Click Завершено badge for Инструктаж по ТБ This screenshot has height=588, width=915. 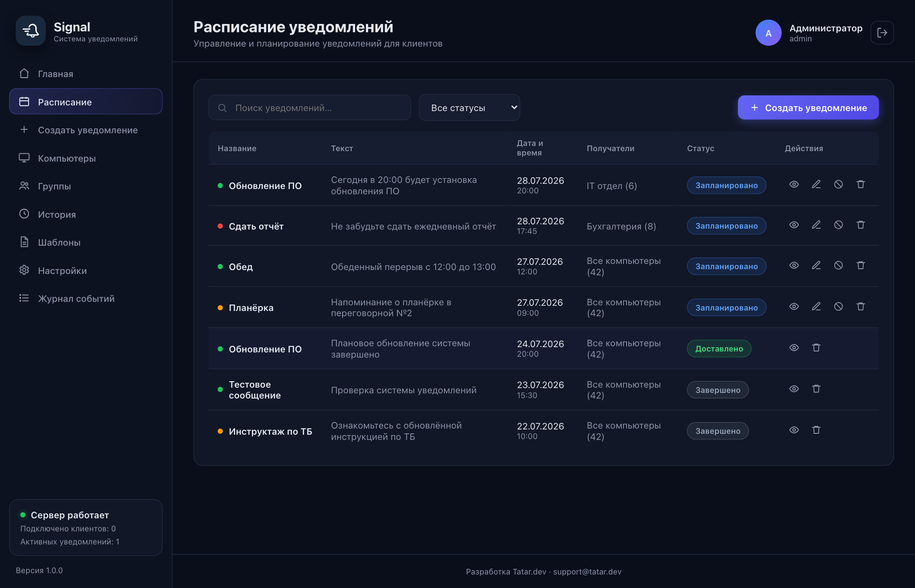pos(718,431)
